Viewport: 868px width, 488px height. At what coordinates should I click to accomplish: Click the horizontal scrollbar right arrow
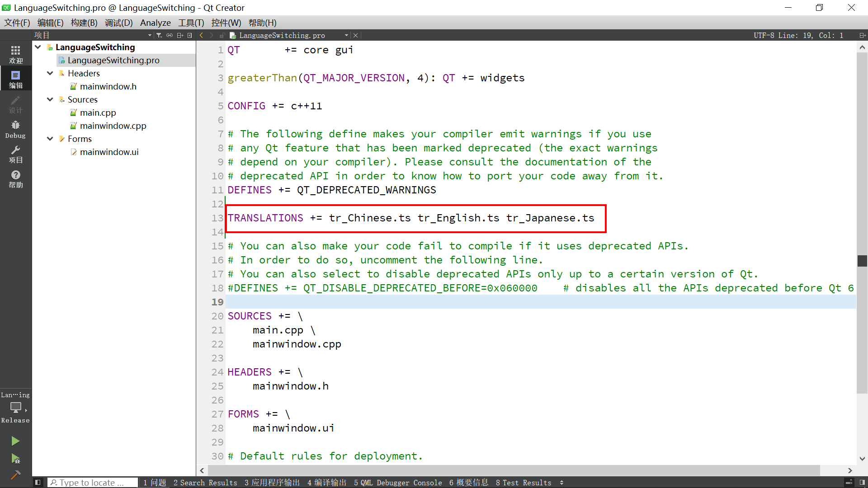click(x=850, y=470)
